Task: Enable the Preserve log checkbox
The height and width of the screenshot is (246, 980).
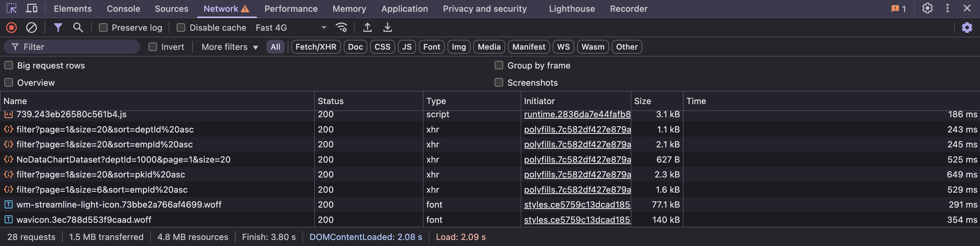Action: [x=103, y=28]
